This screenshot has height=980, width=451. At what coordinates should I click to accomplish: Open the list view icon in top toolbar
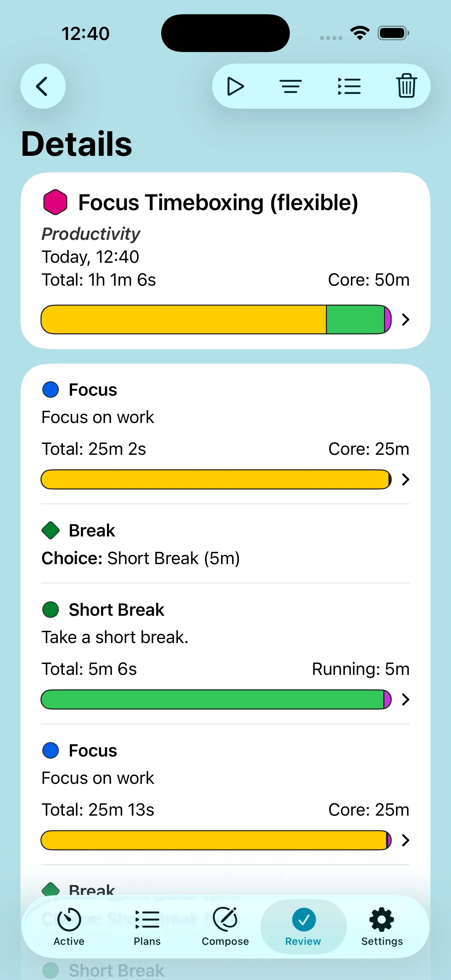pos(349,86)
